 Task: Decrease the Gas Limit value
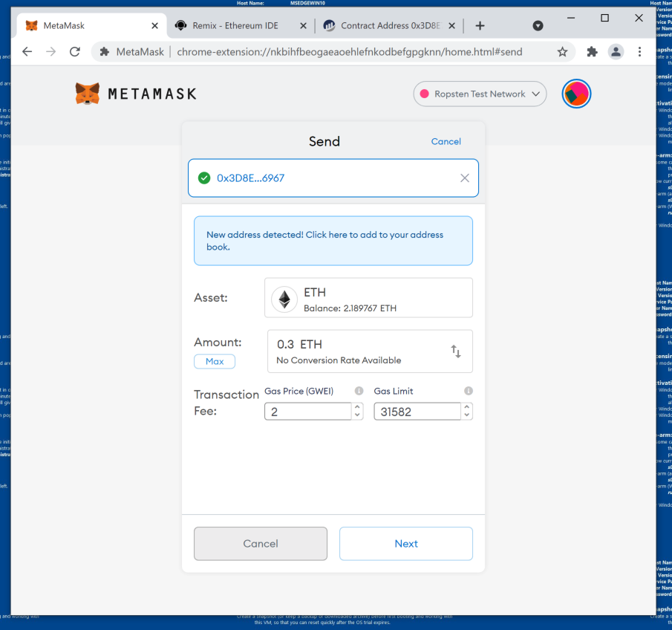tap(467, 415)
